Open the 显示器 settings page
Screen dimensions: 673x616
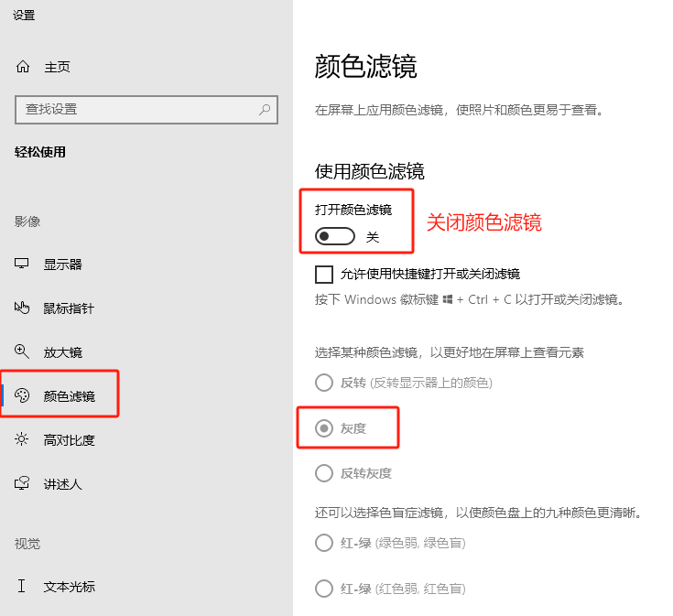[x=63, y=265]
